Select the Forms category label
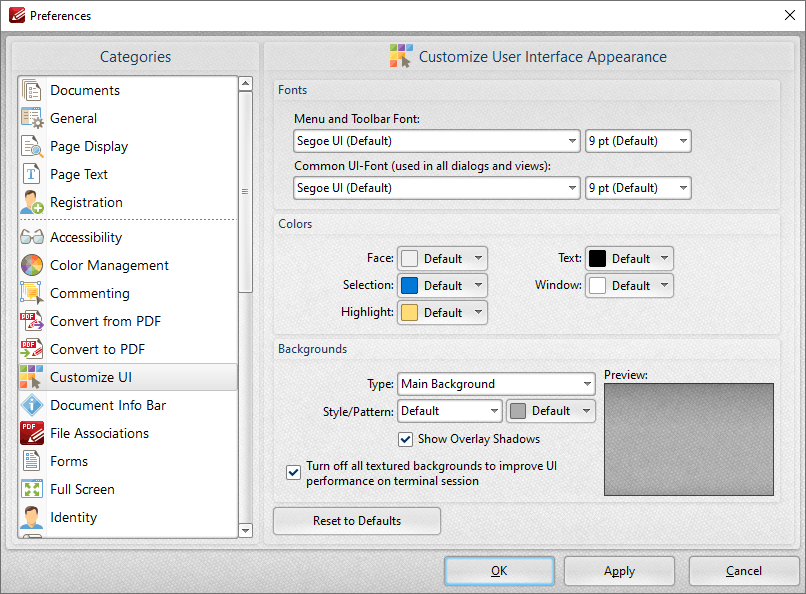The width and height of the screenshot is (806, 594). click(69, 461)
